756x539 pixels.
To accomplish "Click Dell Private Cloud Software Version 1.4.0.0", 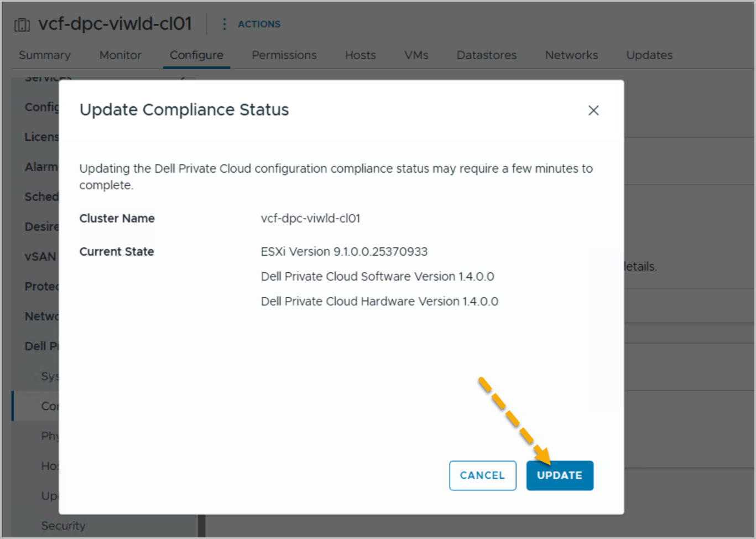I will point(377,277).
